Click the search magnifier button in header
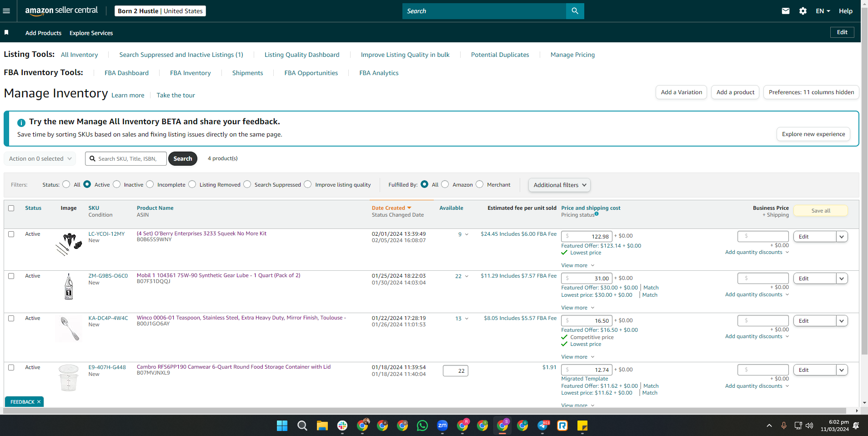The height and width of the screenshot is (436, 868). 575,11
